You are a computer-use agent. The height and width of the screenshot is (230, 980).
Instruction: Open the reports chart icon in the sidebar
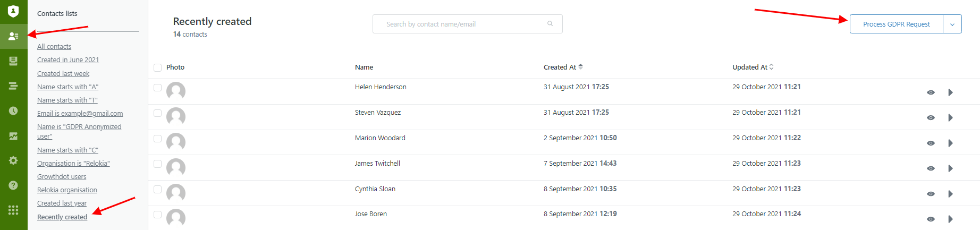click(13, 136)
